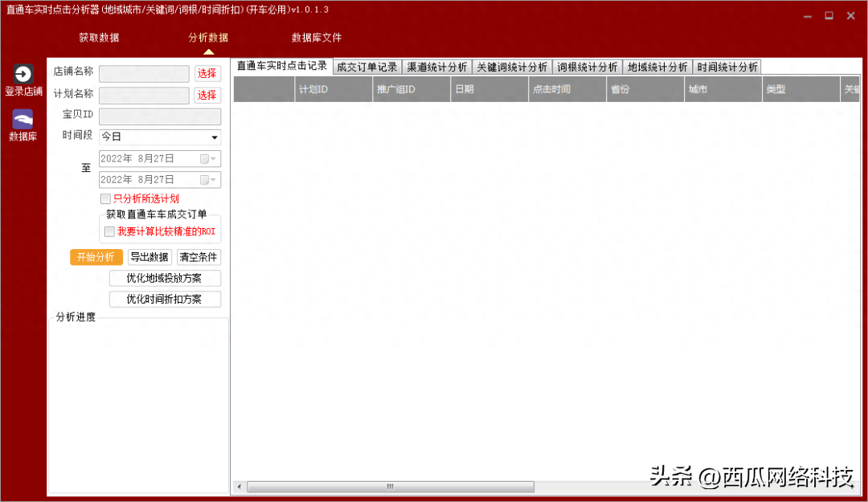
Task: Click the 登录店铺 login icon
Action: point(23,75)
